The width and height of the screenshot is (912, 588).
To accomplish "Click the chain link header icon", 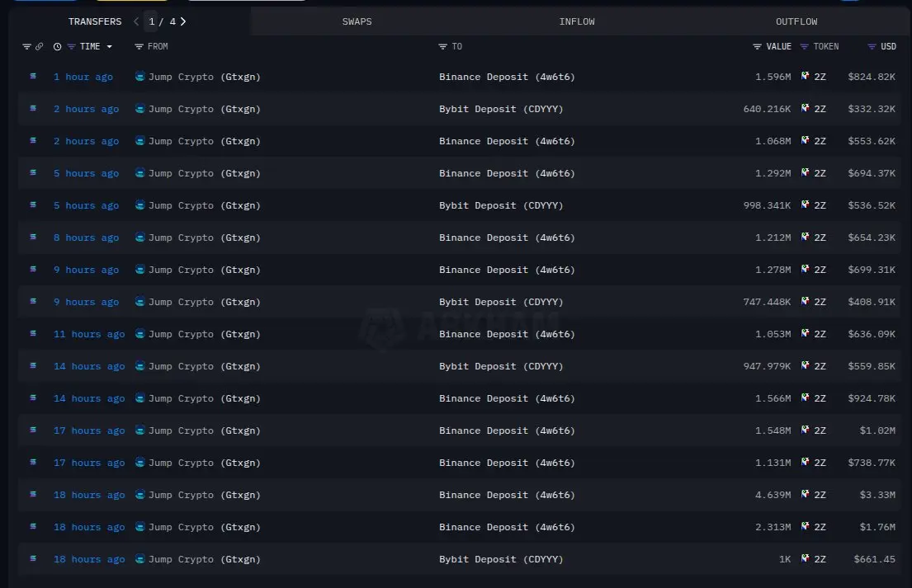I will click(x=39, y=46).
